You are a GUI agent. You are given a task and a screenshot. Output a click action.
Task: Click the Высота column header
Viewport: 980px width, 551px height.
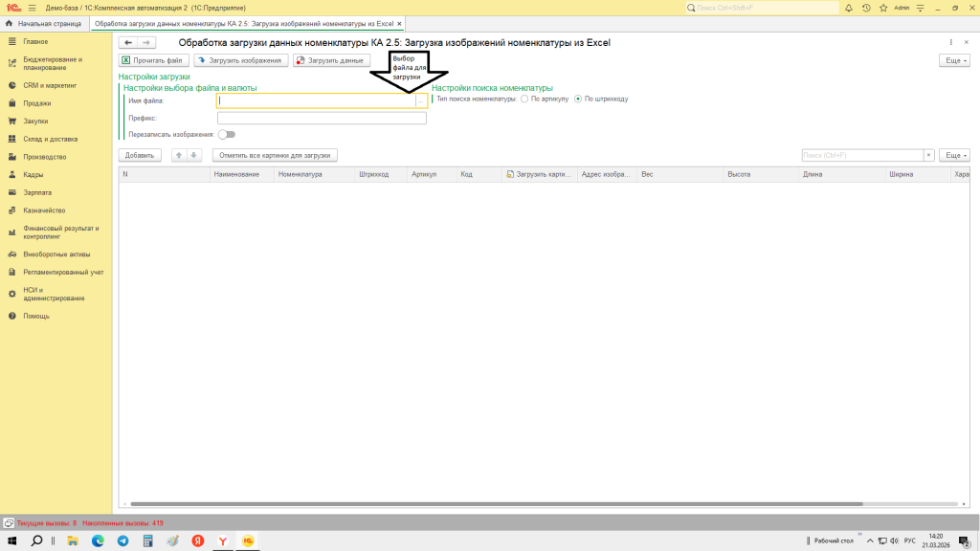761,174
